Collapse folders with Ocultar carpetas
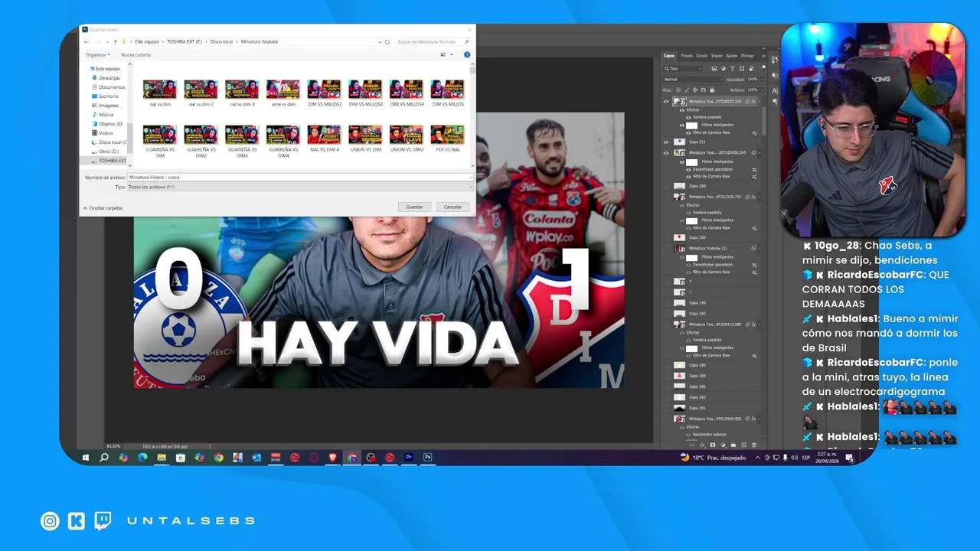The image size is (980, 551). (103, 208)
